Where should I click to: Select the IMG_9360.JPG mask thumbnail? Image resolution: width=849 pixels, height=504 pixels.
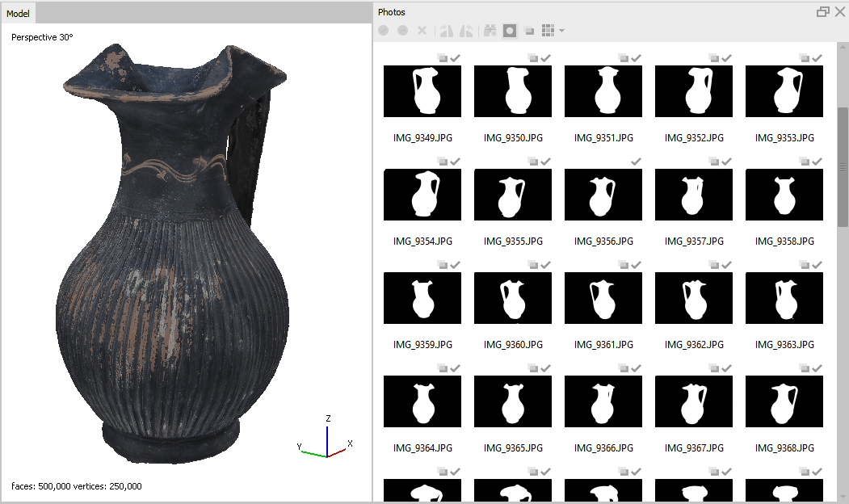[x=513, y=298]
